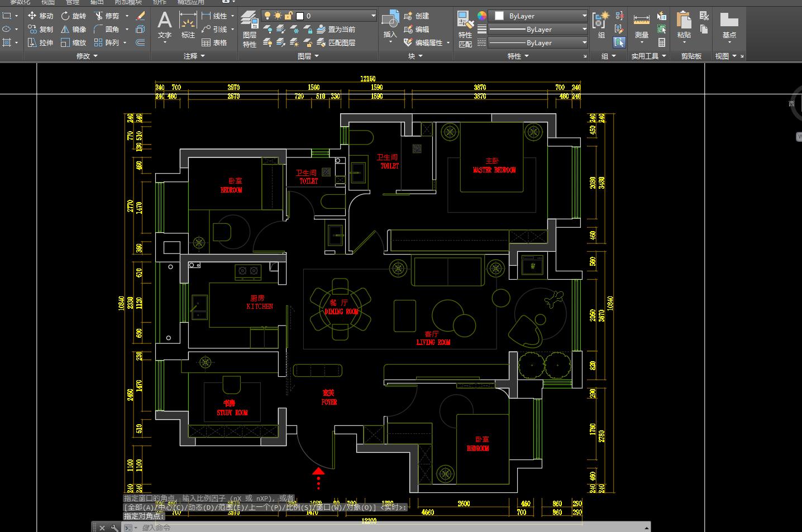
Task: Click the 修剪 (Trim) scissors icon
Action: click(99, 16)
